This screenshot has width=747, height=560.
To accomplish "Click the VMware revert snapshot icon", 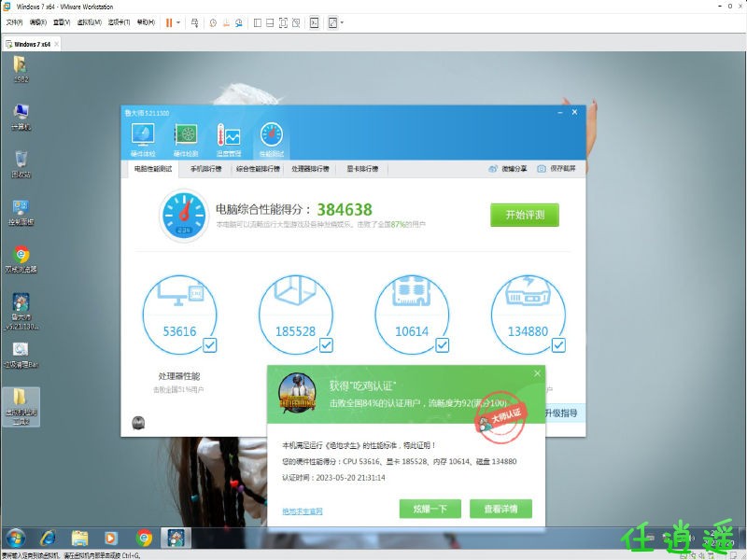I will (x=226, y=22).
